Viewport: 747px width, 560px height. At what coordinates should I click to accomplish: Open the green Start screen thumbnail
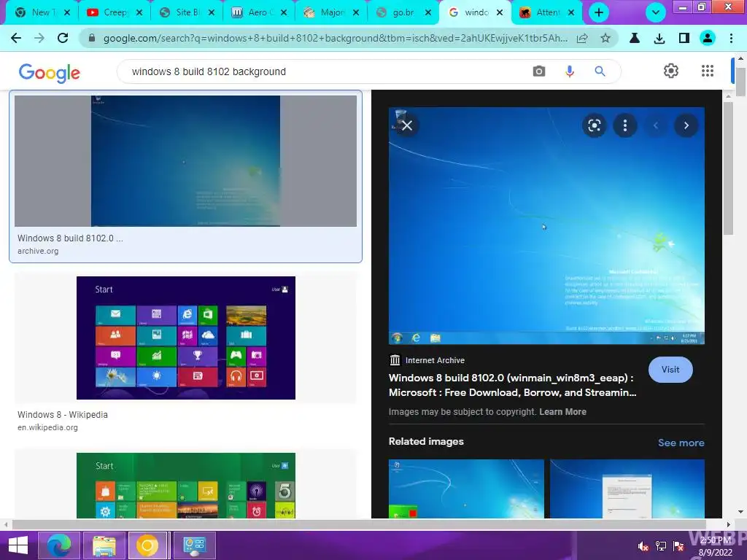186,485
